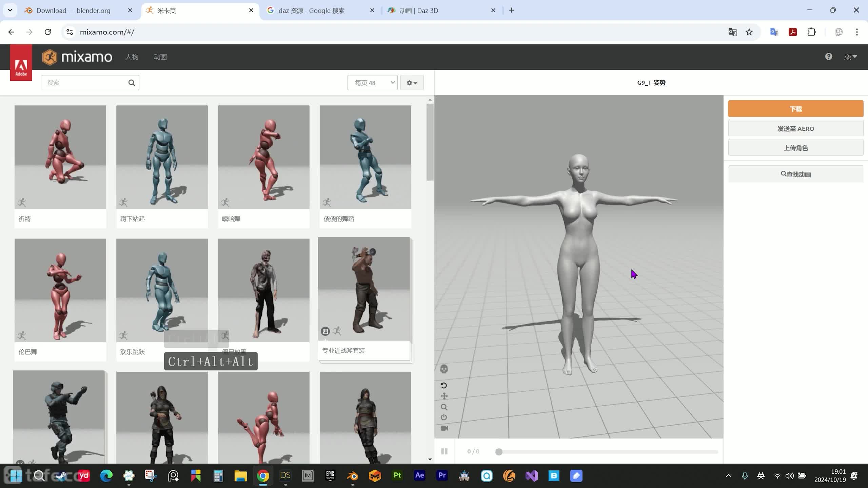Open the 专业近战斧套装 animation pack

click(364, 289)
